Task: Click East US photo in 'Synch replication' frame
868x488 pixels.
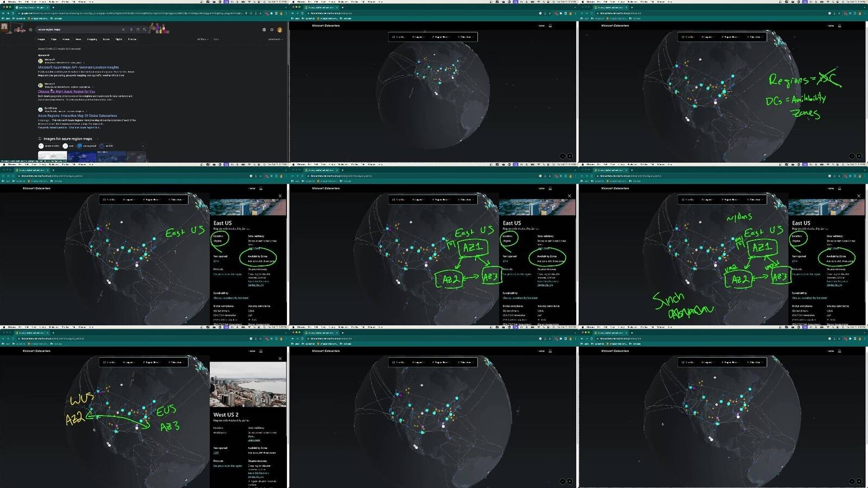Action: click(826, 207)
